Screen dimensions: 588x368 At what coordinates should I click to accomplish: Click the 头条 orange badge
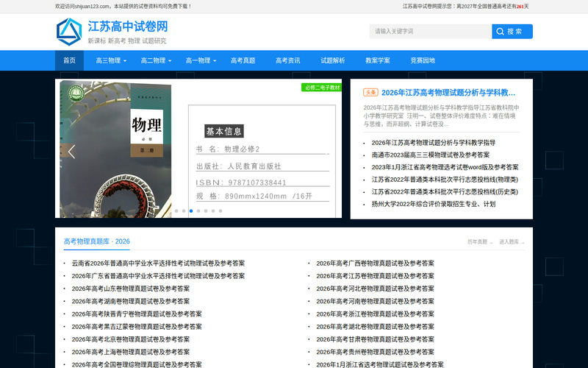[x=370, y=93]
